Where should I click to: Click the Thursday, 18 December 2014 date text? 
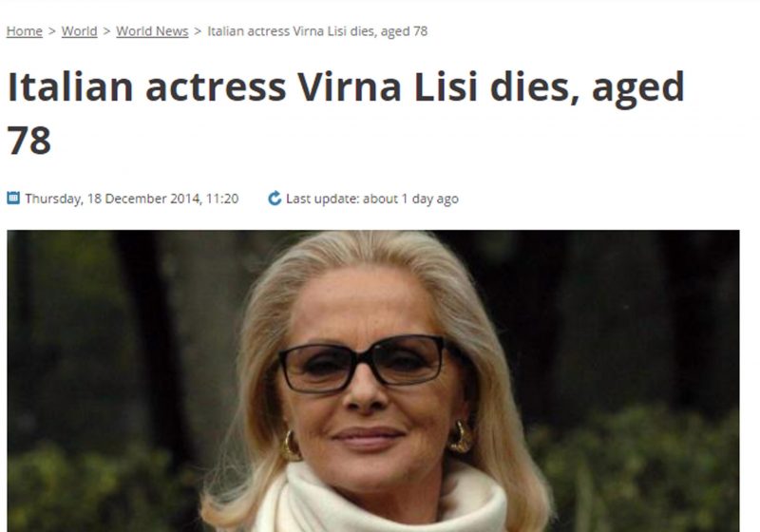[112, 199]
